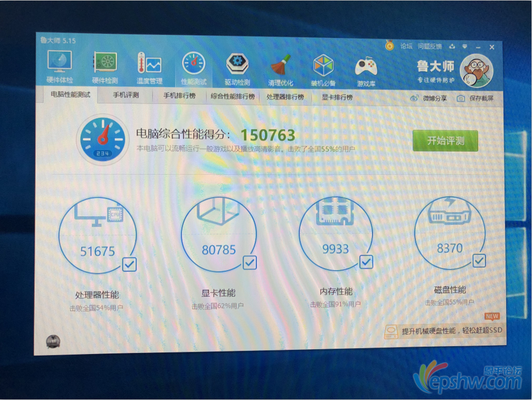Click the 击败全国54%用户 text

[x=96, y=308]
